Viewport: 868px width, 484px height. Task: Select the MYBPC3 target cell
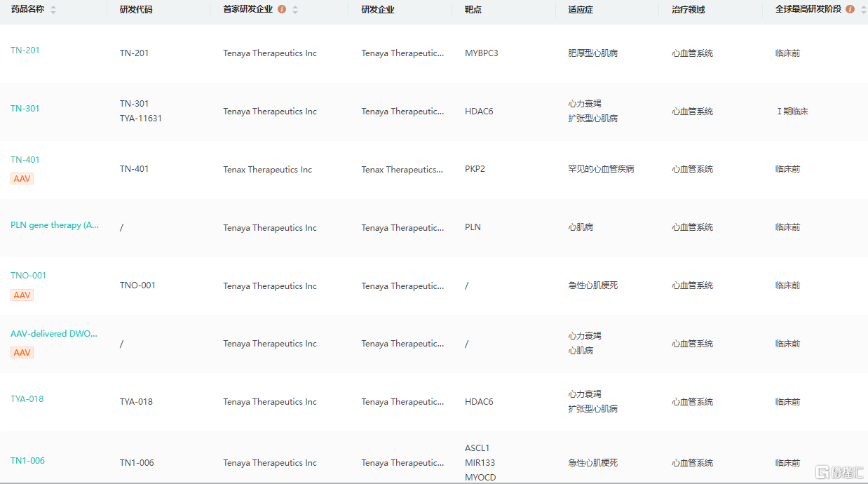(482, 53)
